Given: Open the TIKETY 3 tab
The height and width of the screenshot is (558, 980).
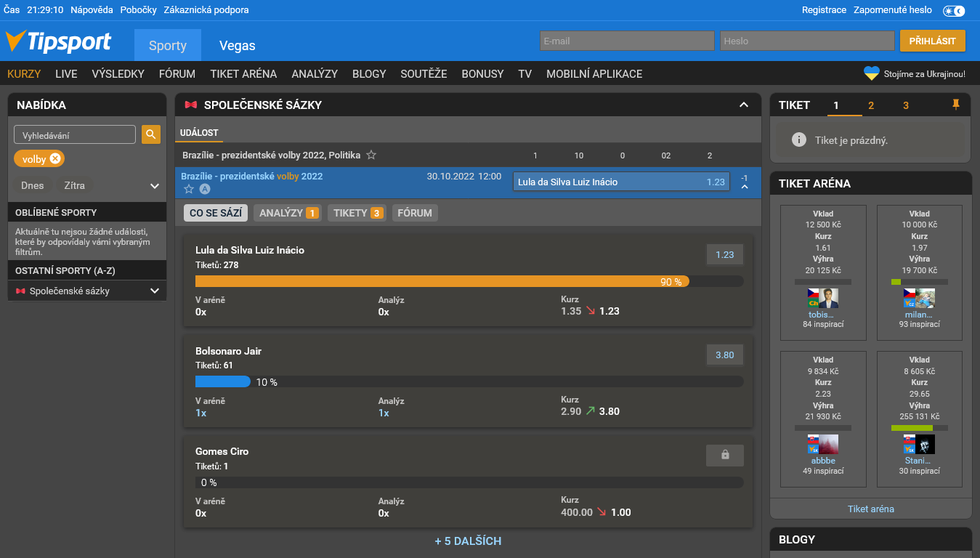Looking at the screenshot, I should (x=357, y=213).
